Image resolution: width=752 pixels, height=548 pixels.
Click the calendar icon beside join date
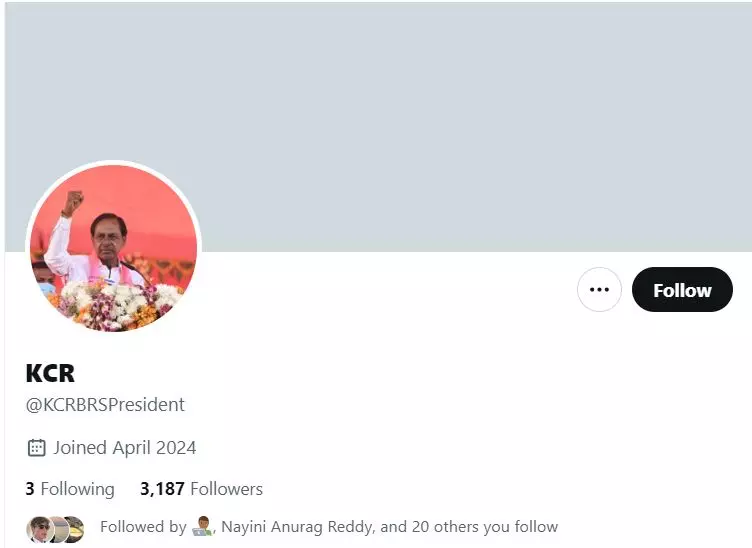point(36,448)
